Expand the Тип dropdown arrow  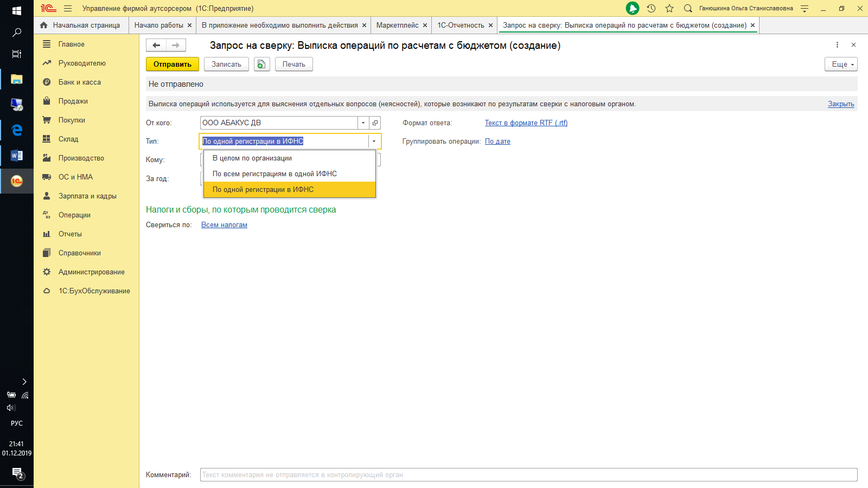[374, 142]
